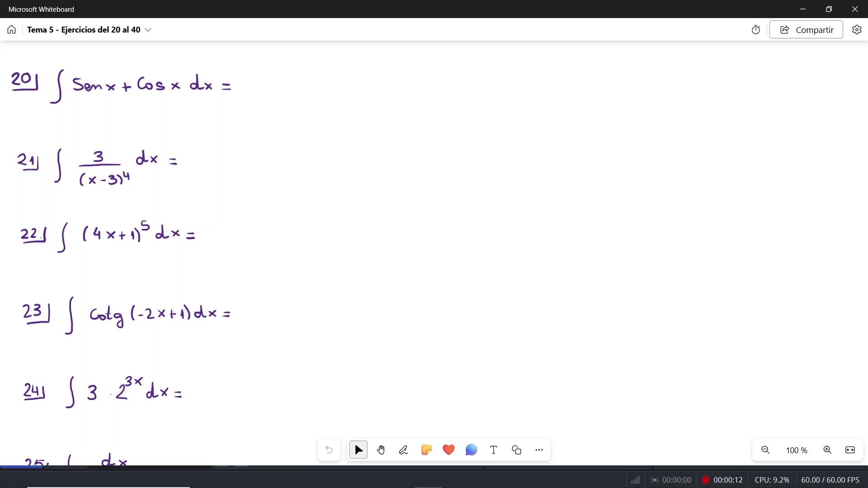
Task: Click the Tema 5 board title
Action: tap(84, 30)
